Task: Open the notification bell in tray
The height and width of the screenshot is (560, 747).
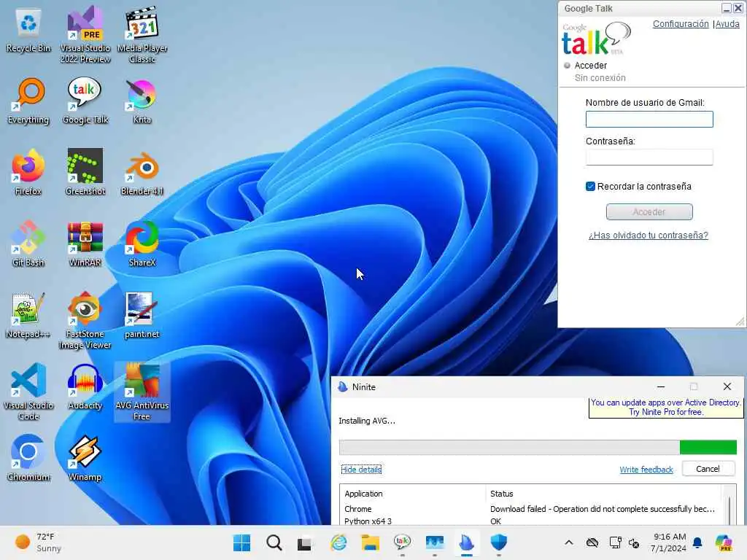Action: (697, 542)
